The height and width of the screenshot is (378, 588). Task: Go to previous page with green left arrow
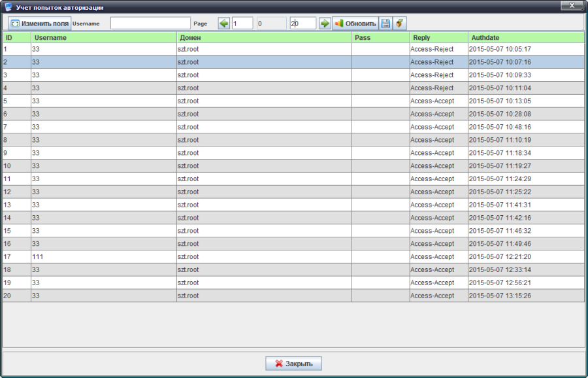[224, 24]
